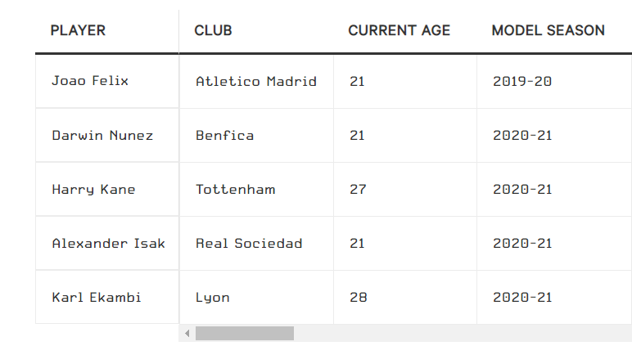
Task: Click the Lyon club cell
Action: point(213,297)
